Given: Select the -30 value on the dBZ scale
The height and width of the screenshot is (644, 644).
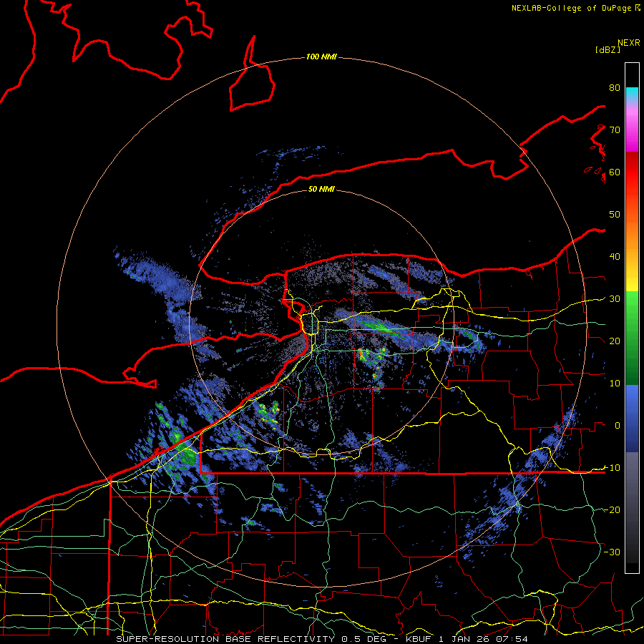Looking at the screenshot, I should 612,552.
